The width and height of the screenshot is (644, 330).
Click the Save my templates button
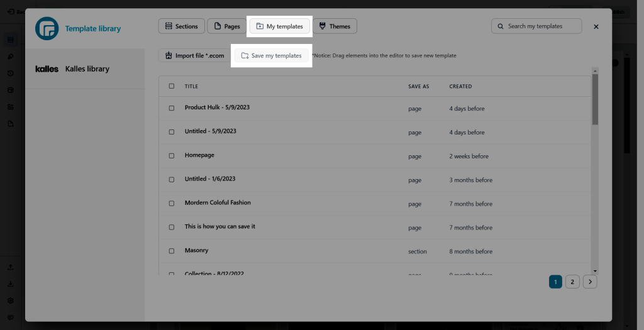tap(272, 55)
